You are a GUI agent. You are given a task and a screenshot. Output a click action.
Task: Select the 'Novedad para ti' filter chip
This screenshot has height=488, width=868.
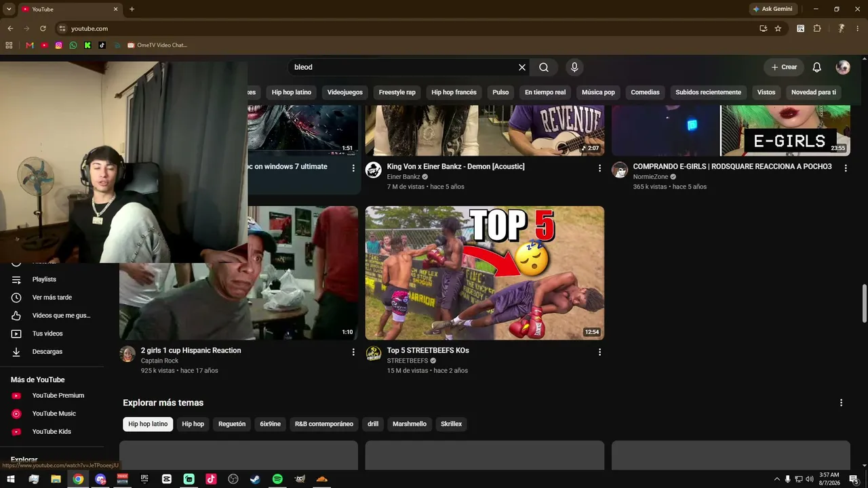point(814,92)
